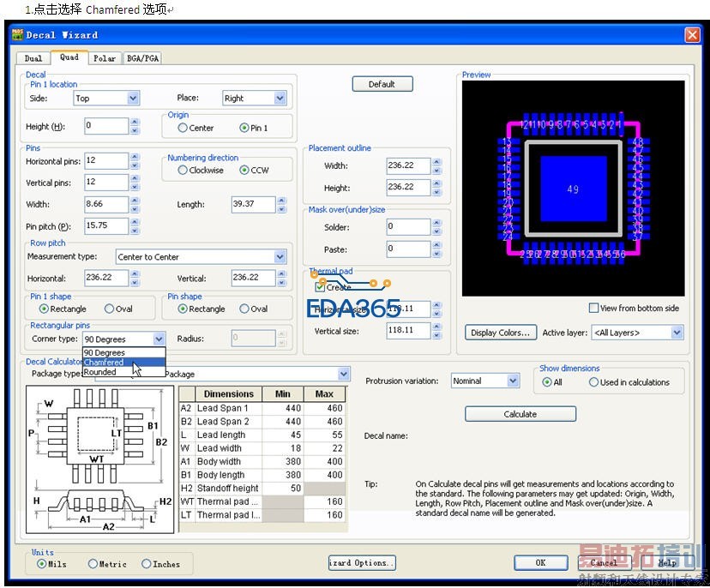
Task: Close the Decal Wizard window
Action: [x=691, y=34]
